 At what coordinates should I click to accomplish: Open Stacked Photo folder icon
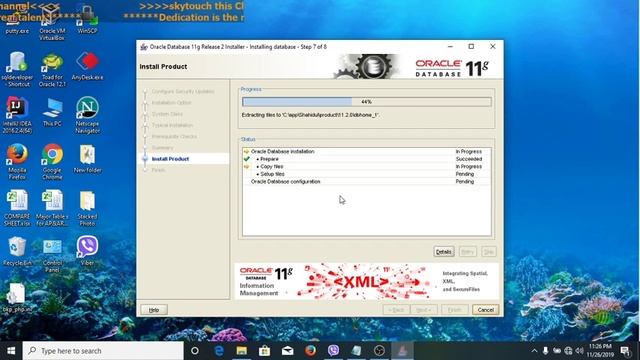87,208
